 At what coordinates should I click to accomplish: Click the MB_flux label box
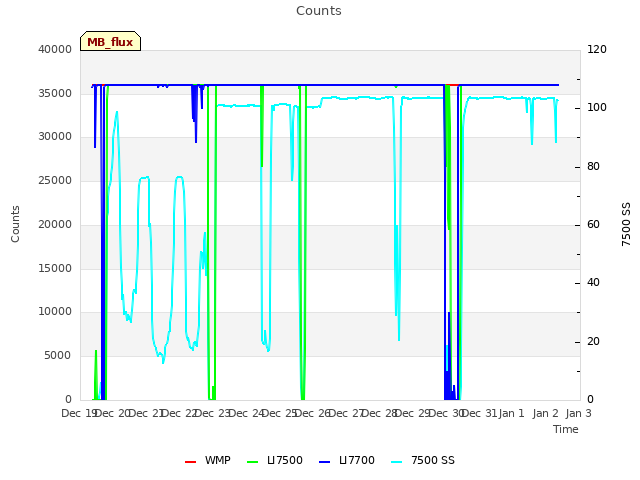point(110,41)
